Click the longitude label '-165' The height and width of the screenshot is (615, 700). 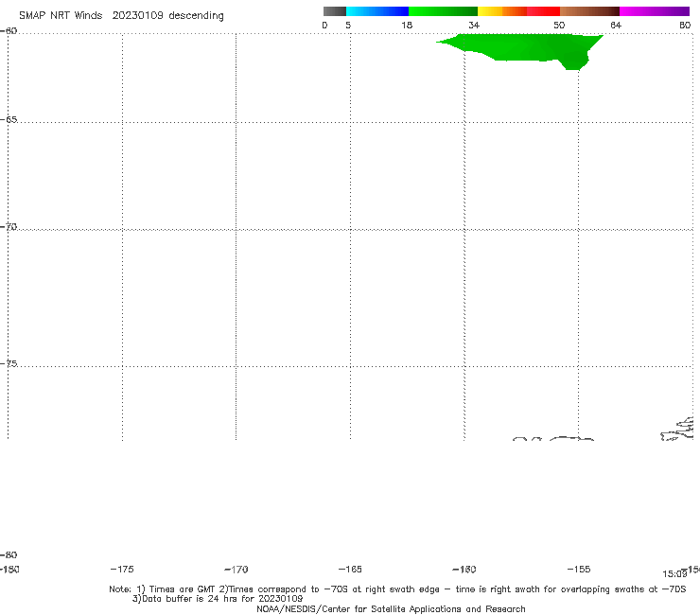point(350,569)
